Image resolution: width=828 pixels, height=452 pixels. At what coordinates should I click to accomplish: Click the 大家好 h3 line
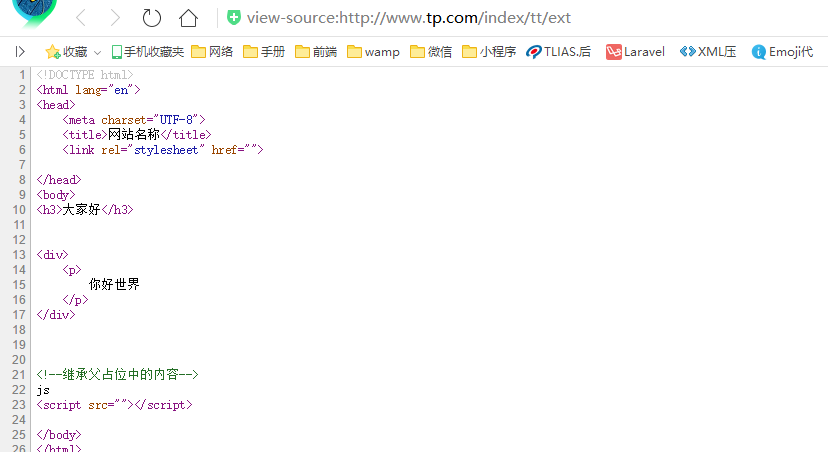click(85, 210)
